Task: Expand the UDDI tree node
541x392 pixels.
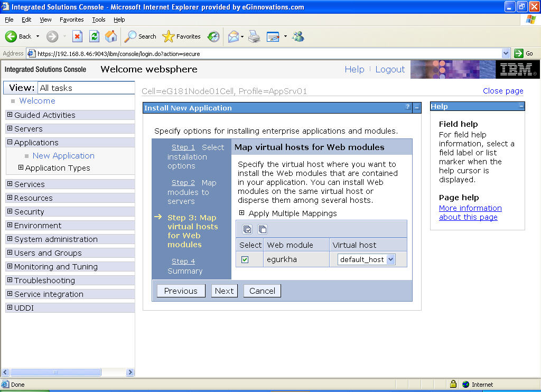Action: pyautogui.click(x=10, y=307)
